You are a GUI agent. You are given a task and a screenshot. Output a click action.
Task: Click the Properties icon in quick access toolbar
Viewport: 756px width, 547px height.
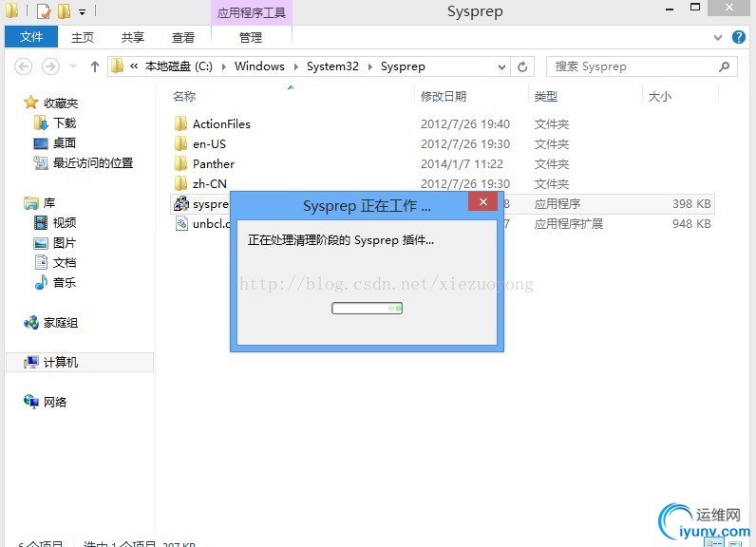point(44,10)
